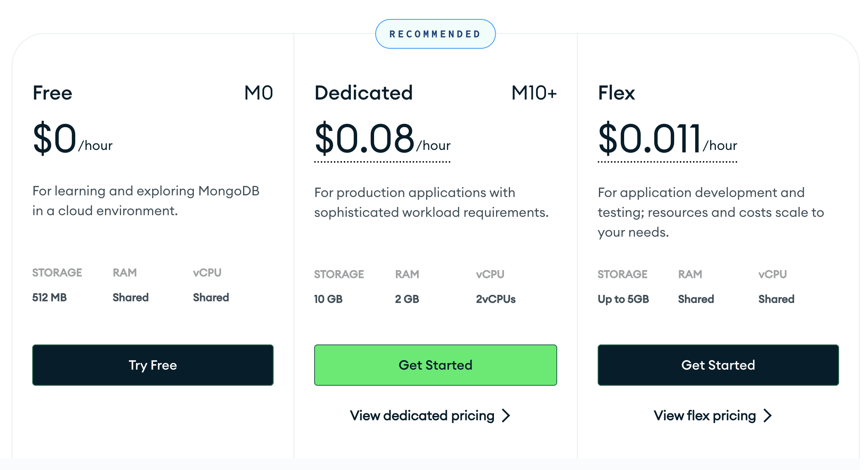
Task: Select the Free plan heading
Action: pos(52,93)
